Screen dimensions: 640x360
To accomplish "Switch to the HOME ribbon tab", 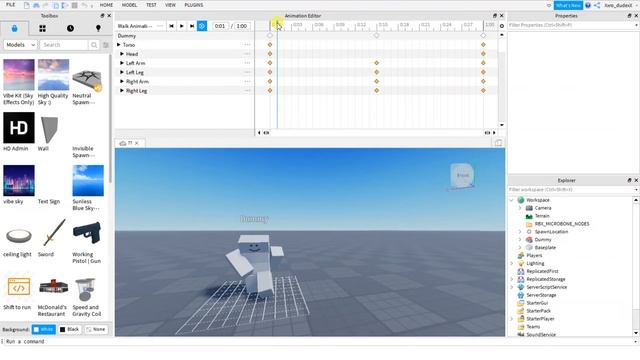I will (107, 5).
